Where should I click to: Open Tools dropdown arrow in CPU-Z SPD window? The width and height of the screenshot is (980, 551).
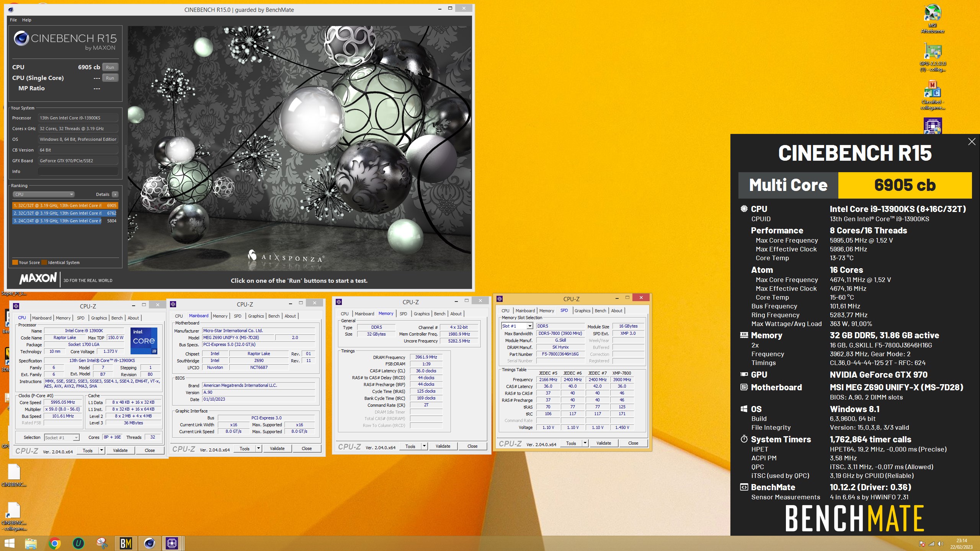[x=585, y=443]
